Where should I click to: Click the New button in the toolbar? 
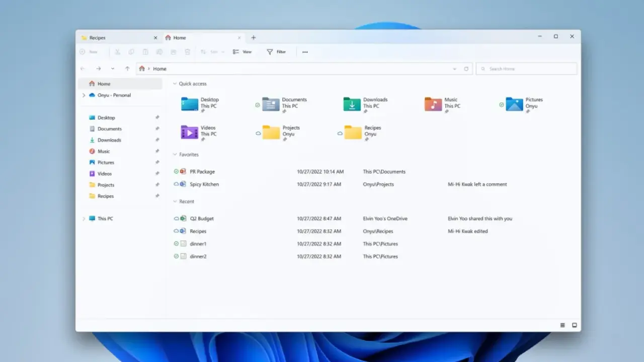pyautogui.click(x=91, y=52)
